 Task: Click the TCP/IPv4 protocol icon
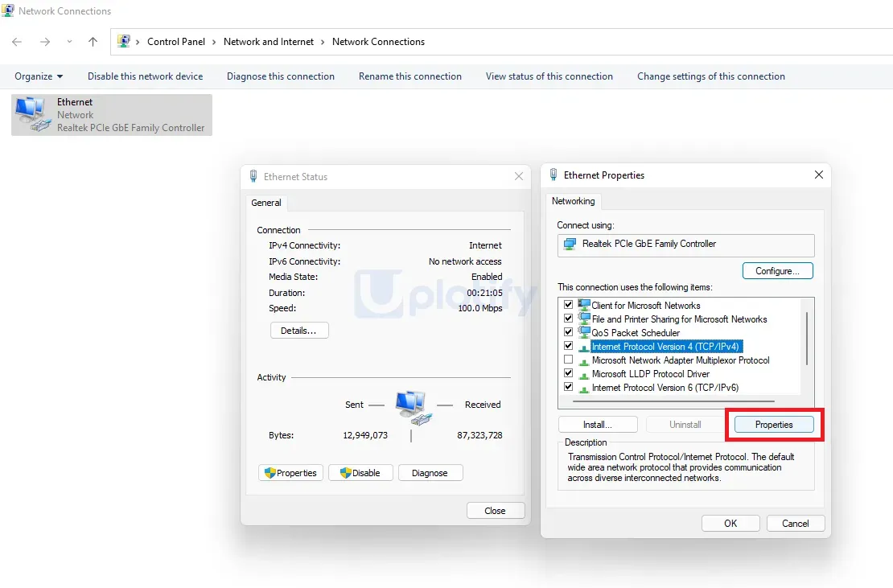click(x=584, y=347)
